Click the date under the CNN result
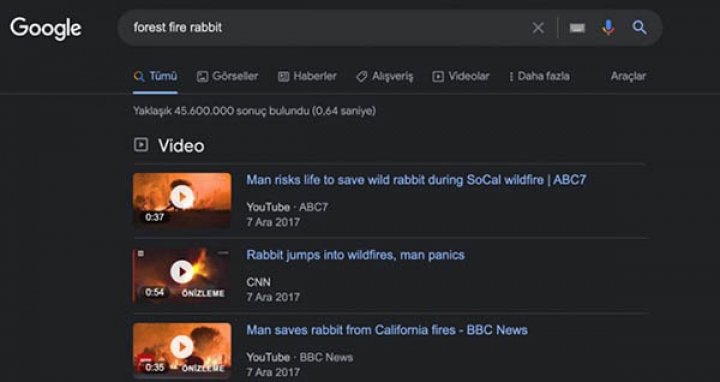Screen dimensions: 720x382 coord(273,297)
